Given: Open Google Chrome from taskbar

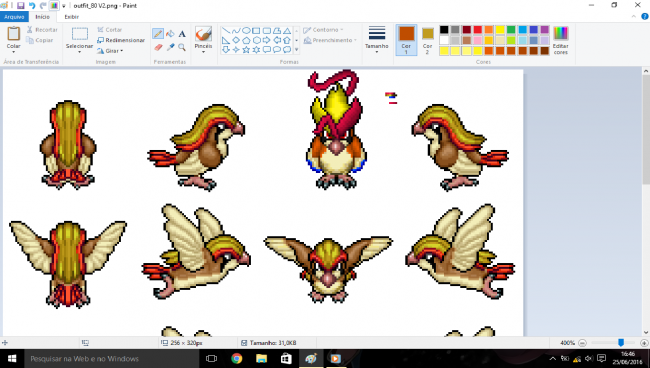Looking at the screenshot, I should tap(237, 358).
